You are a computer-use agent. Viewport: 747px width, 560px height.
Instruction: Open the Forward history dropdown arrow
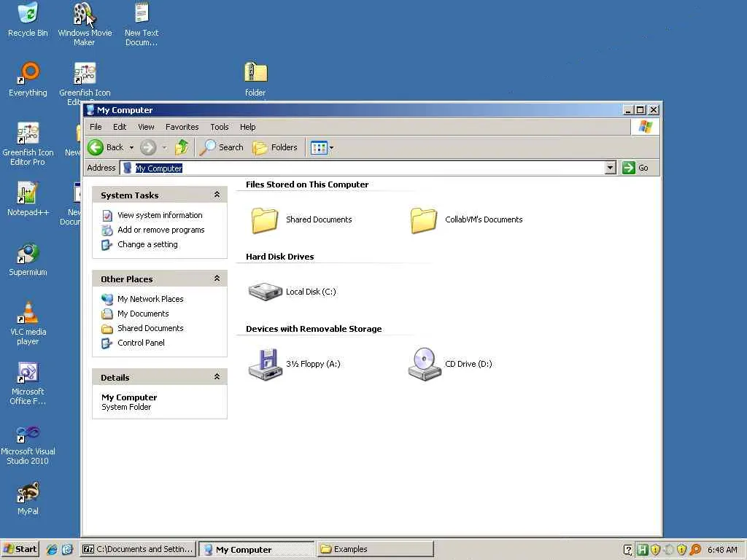[164, 147]
